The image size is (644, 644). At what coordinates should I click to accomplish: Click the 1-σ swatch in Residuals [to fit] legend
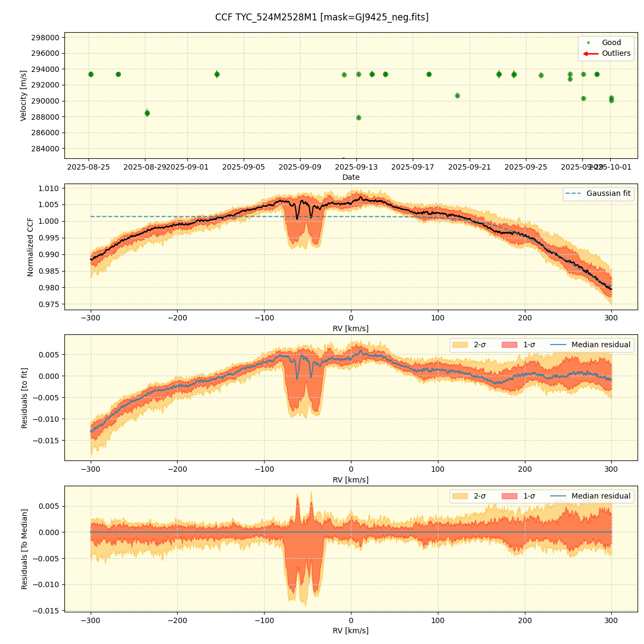509,345
